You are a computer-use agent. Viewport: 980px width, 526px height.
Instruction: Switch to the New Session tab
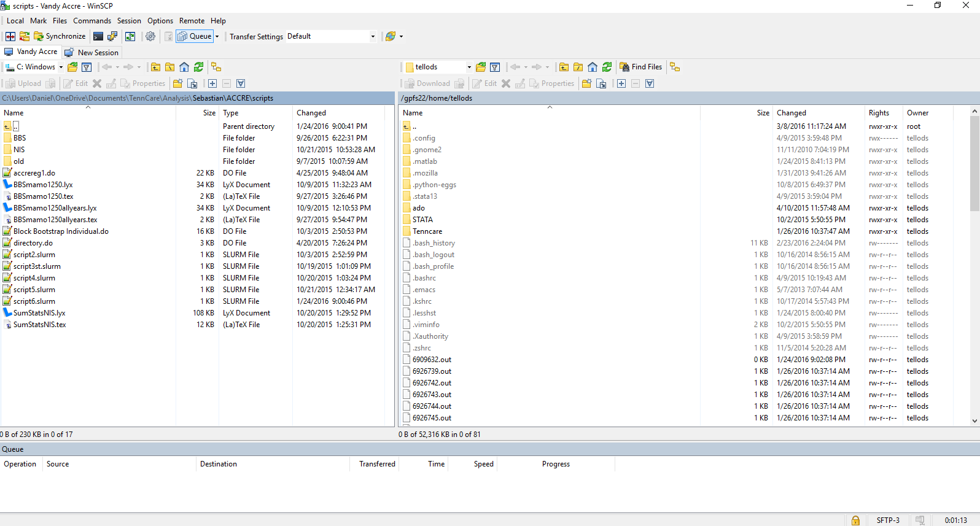[x=92, y=53]
